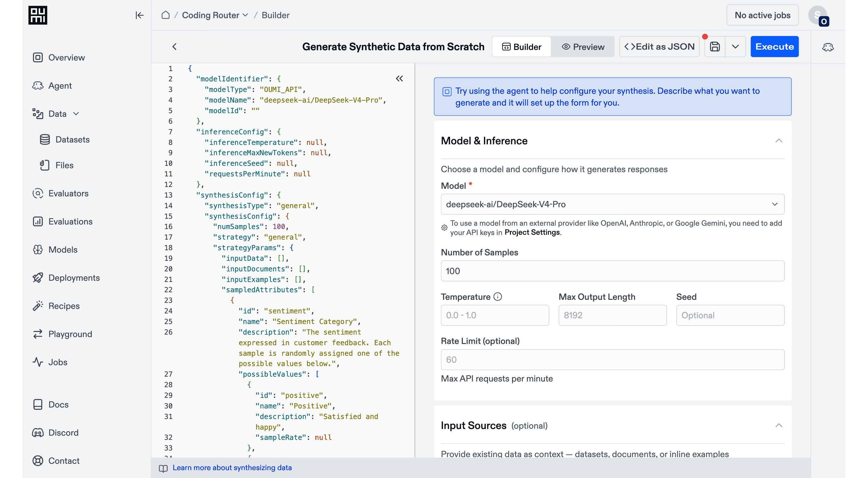
Task: Open the user avatar menu
Action: pyautogui.click(x=818, y=15)
